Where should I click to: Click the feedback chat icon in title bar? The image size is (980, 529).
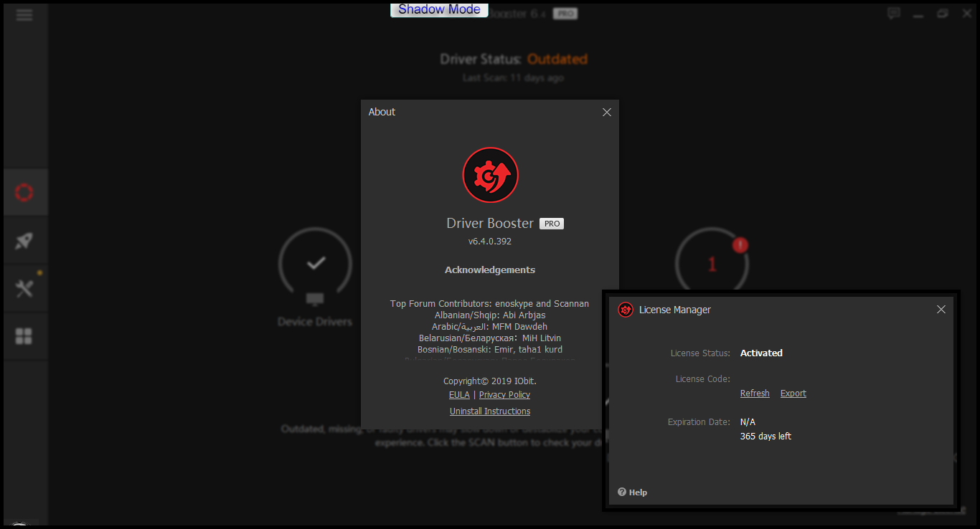click(893, 13)
